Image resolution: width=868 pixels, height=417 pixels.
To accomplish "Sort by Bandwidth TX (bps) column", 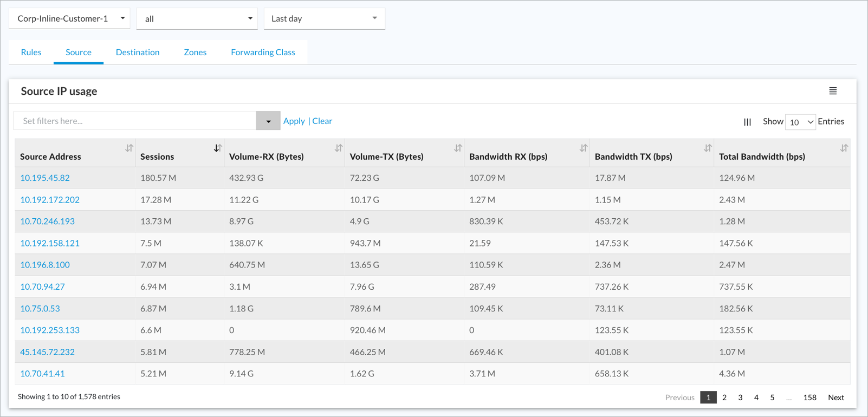I will tap(708, 148).
